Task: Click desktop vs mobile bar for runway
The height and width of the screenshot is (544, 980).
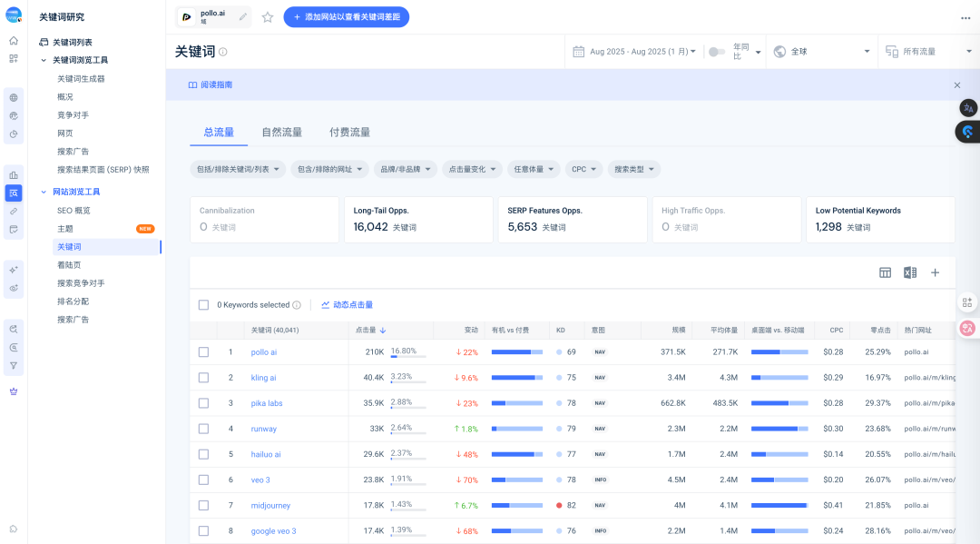Action: [779, 429]
